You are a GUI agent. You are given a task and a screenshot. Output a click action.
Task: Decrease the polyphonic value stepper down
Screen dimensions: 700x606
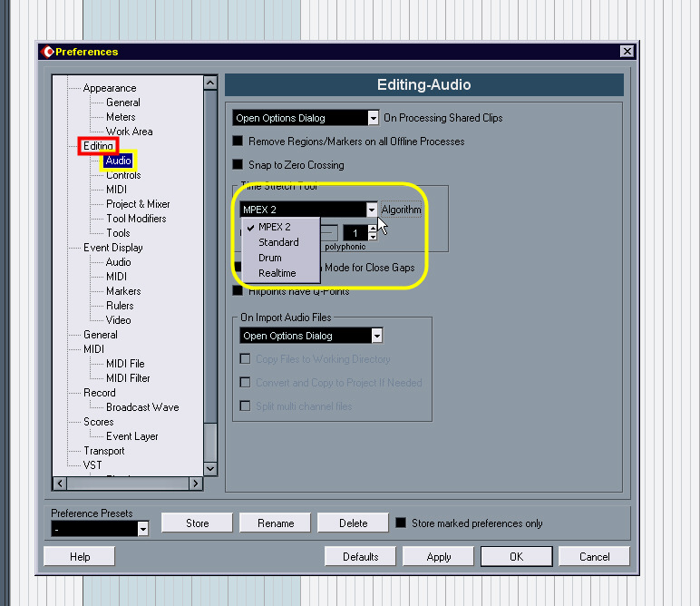click(373, 237)
